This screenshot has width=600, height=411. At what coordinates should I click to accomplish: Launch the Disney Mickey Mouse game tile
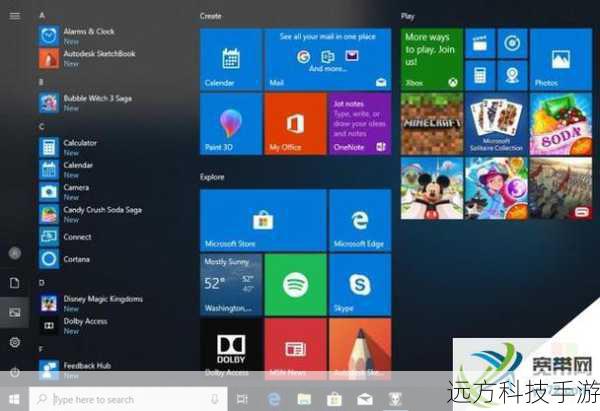[432, 188]
